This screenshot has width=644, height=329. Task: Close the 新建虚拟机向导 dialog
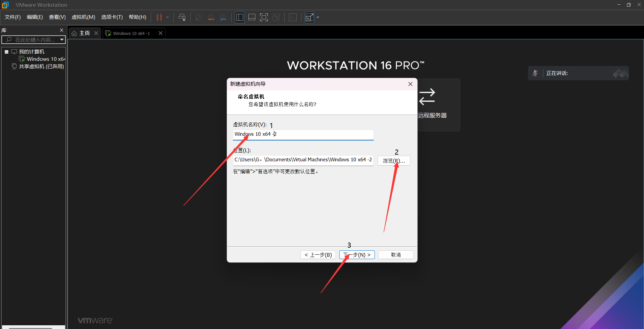[410, 84]
